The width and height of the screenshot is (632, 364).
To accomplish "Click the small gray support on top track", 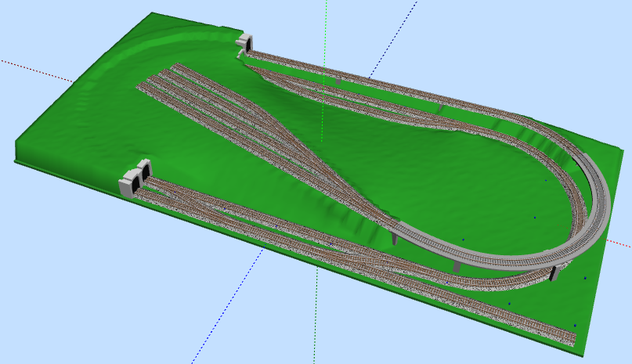I will (338, 80).
